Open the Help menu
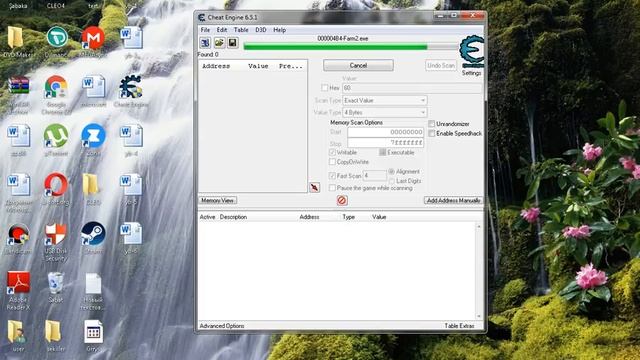This screenshot has height=360, width=640. (280, 30)
